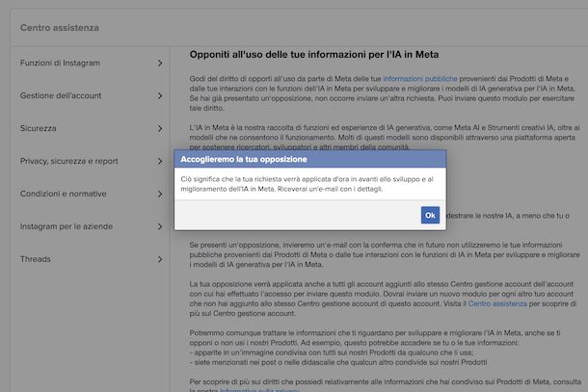The image size is (588, 392).
Task: Open Condizioni e normative menu item
Action: 63,194
